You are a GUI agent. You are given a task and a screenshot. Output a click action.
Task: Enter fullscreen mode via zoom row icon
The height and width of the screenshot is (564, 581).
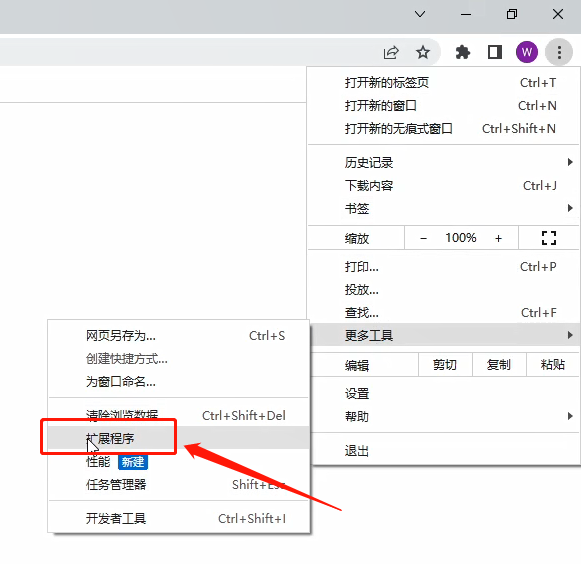[549, 238]
